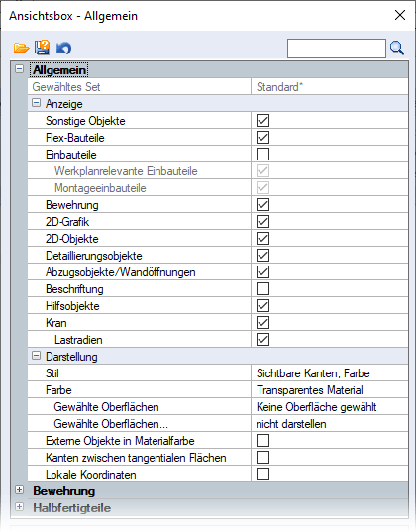
Task: Enable Lokale Koordinaten checkbox
Action: [262, 475]
